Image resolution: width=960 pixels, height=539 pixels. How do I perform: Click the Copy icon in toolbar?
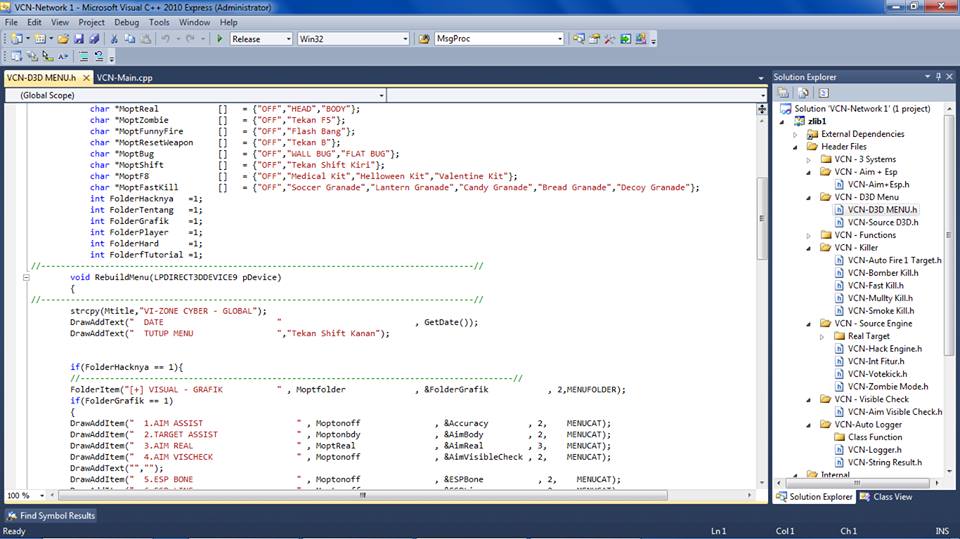pyautogui.click(x=130, y=39)
